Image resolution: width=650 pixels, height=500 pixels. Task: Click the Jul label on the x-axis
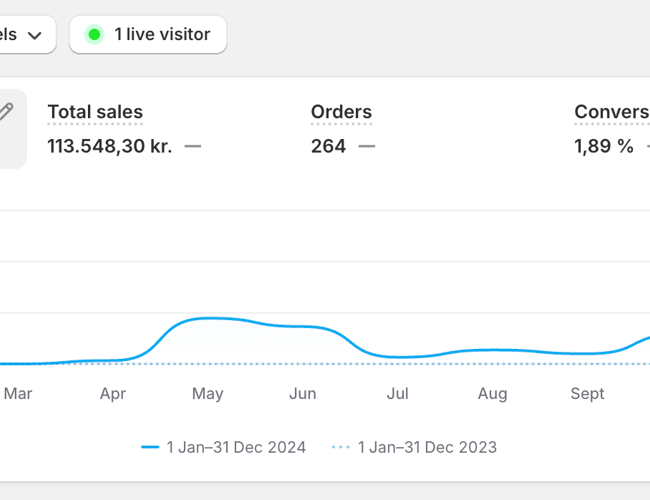click(398, 394)
